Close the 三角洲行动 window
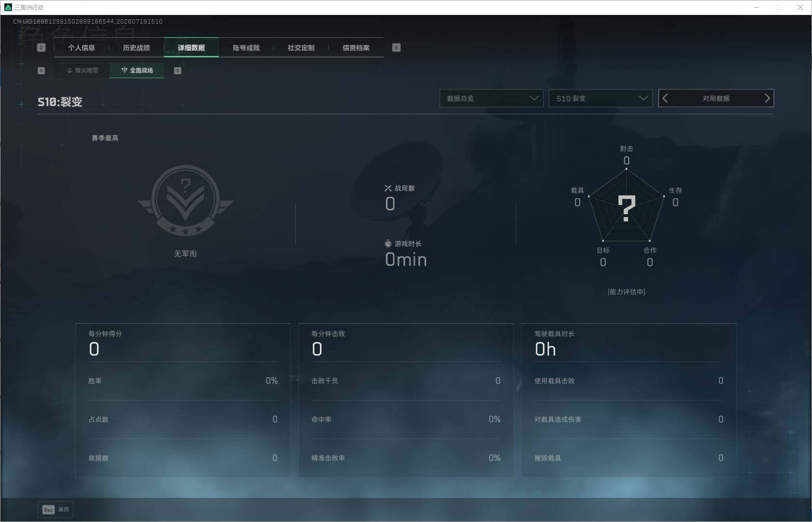812x522 pixels. (x=800, y=7)
